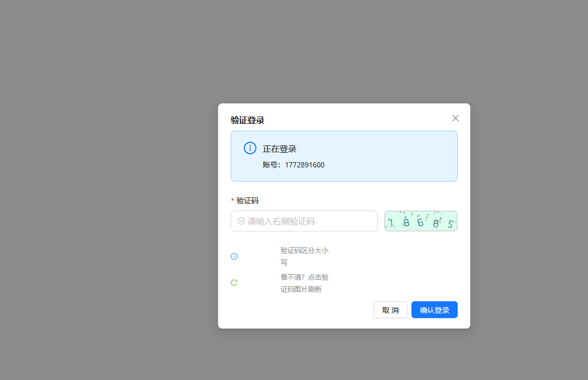This screenshot has width=588, height=380.
Task: Click the shield icon inside the captcha field
Action: 241,221
